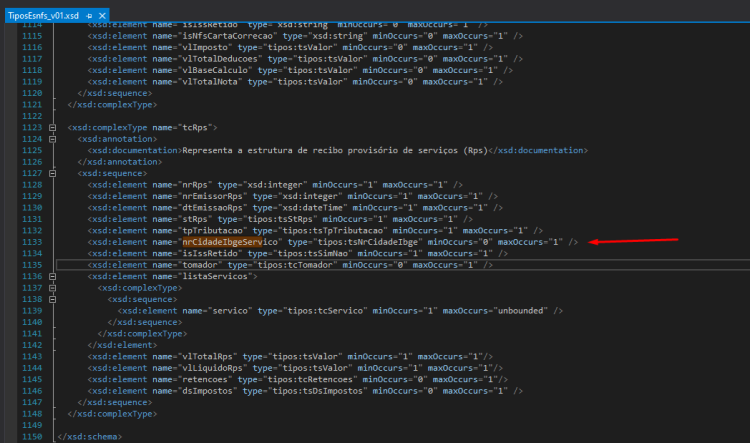Click the line number 1150
The height and width of the screenshot is (443, 750).
coord(32,437)
